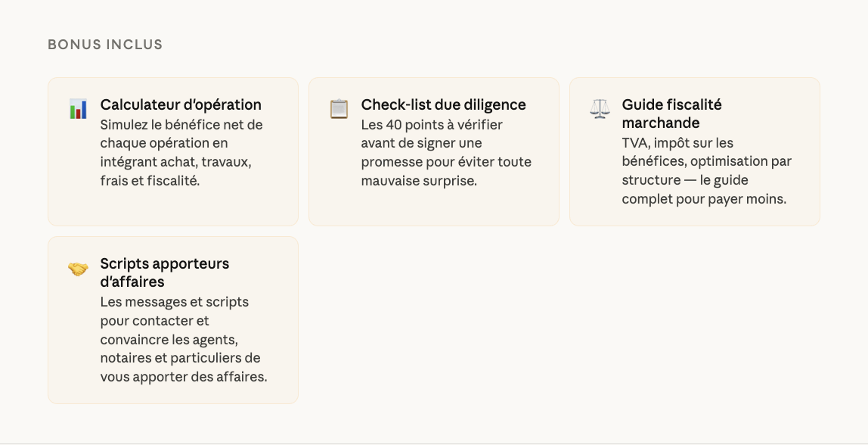Click the balance scale icon for Guide fiscalité
This screenshot has width=868, height=445.
point(600,109)
